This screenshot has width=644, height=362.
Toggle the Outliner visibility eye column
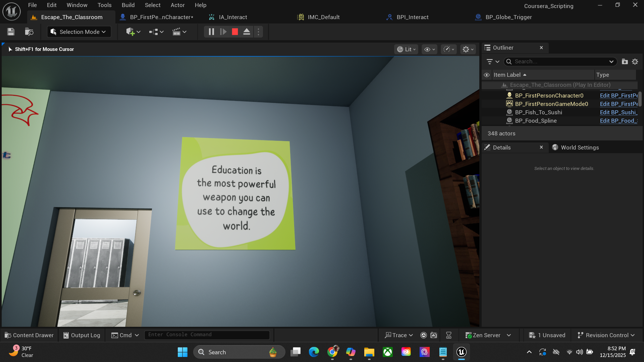487,75
